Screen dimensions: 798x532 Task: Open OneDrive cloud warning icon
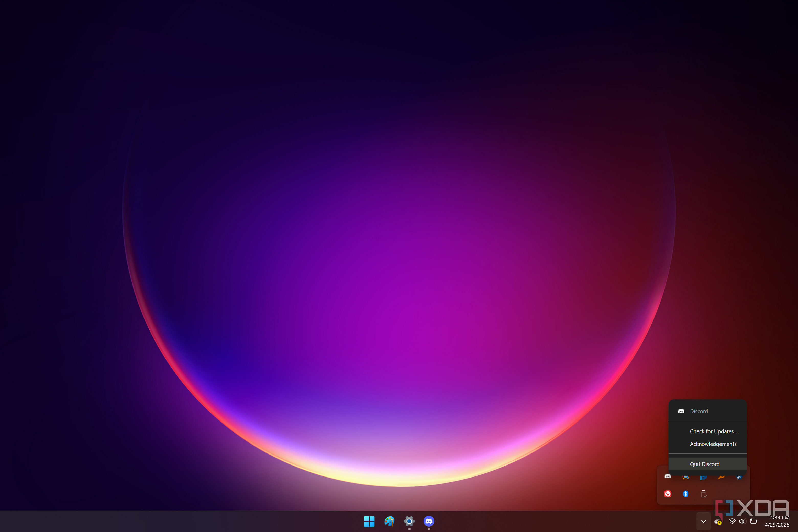pos(718,522)
